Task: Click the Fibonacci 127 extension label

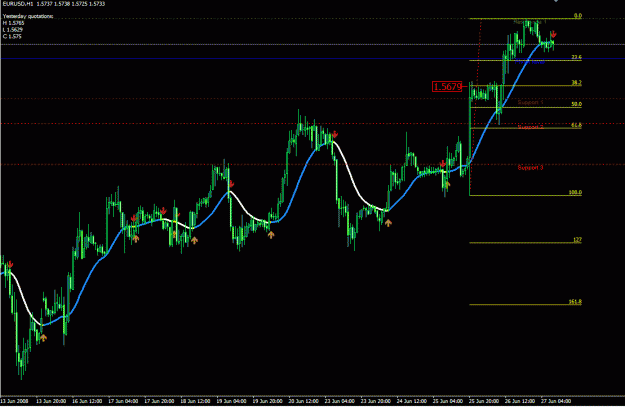Action: [578, 240]
